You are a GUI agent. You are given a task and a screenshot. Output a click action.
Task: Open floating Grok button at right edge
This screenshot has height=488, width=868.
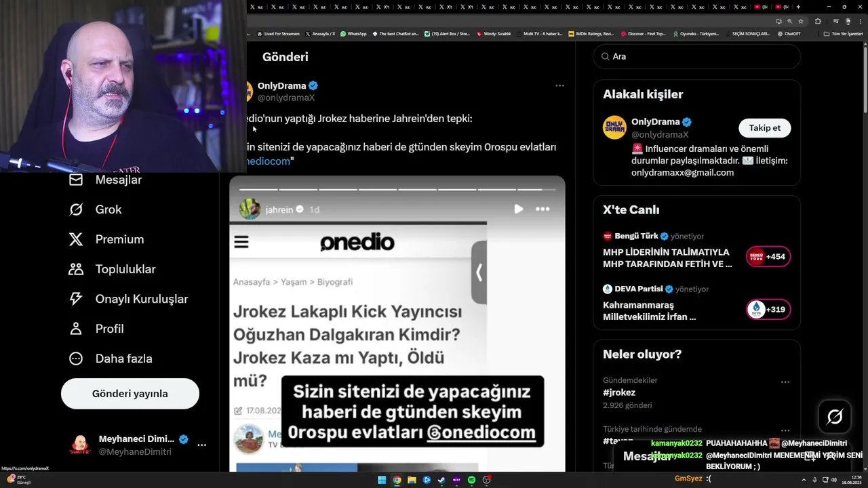(835, 417)
